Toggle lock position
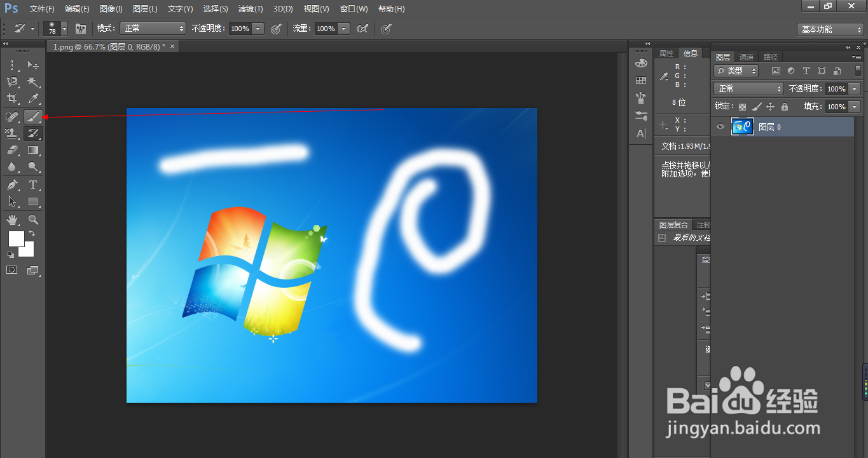 point(770,107)
